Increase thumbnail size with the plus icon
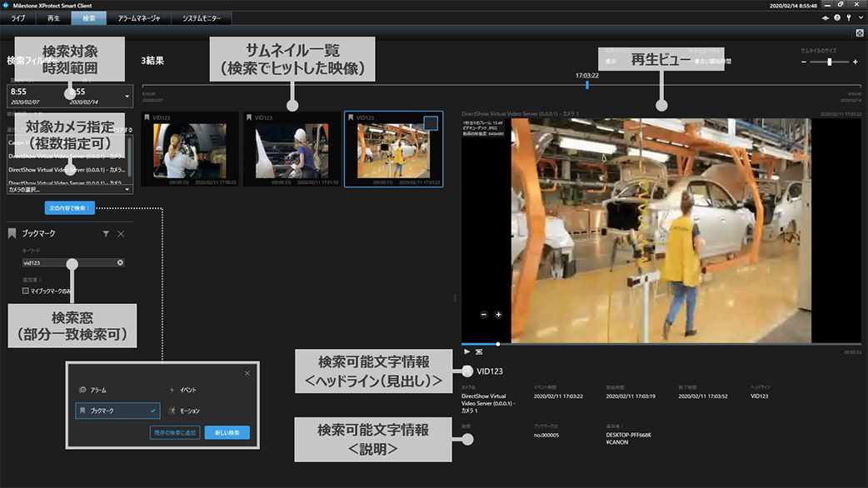The width and height of the screenshot is (868, 488). coord(855,62)
